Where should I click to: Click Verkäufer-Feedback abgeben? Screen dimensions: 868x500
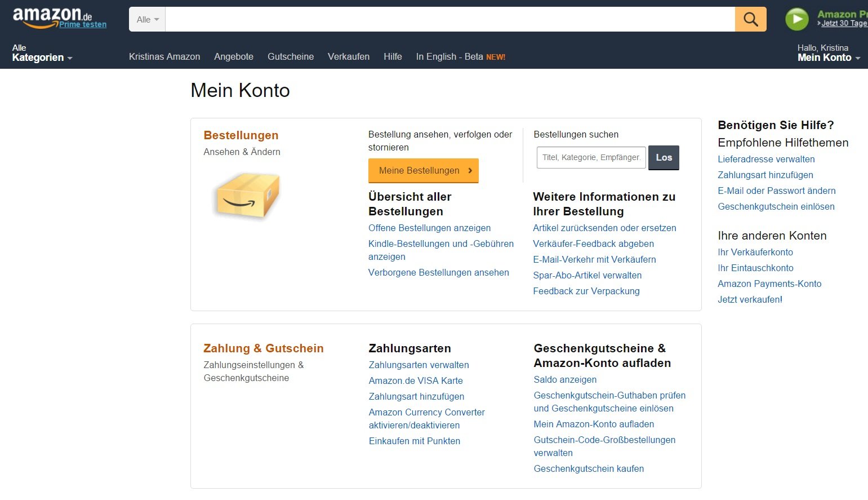tap(593, 244)
